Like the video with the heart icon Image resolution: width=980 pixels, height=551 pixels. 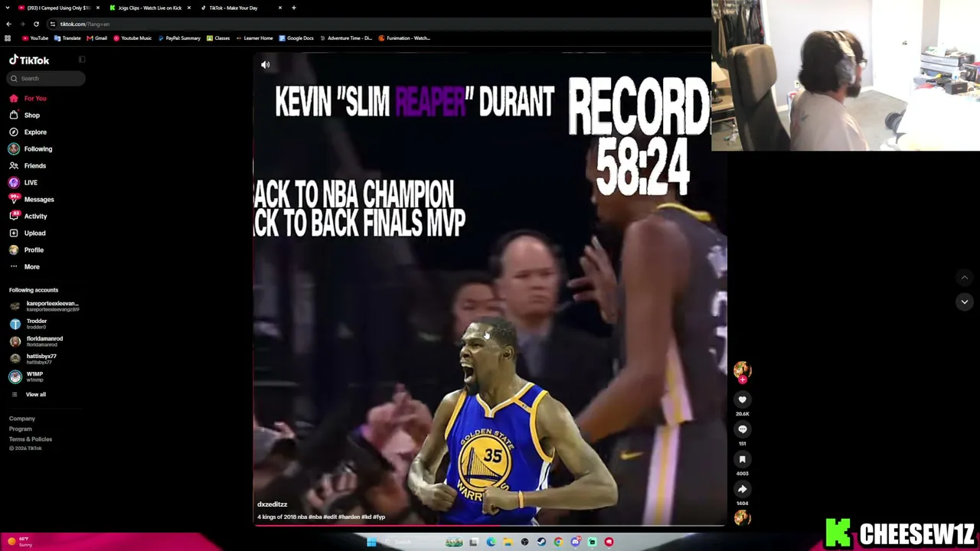[x=742, y=399]
